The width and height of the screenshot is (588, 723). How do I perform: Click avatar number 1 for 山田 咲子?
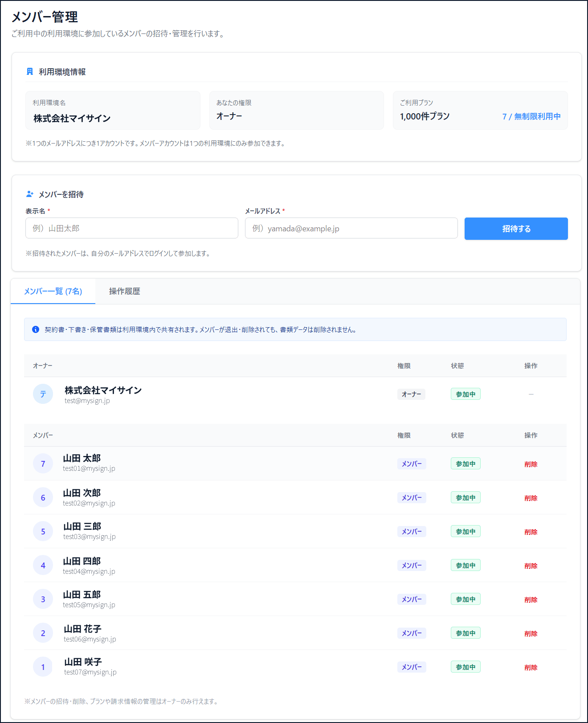point(43,667)
